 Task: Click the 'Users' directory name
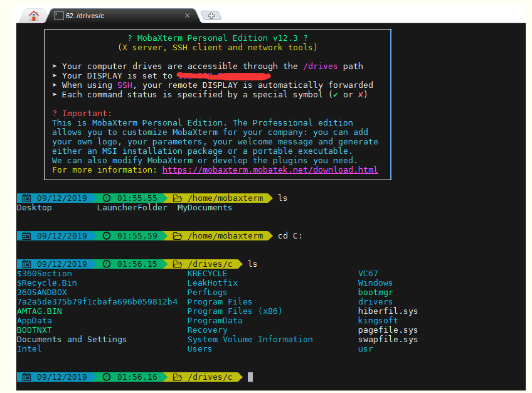click(x=199, y=349)
